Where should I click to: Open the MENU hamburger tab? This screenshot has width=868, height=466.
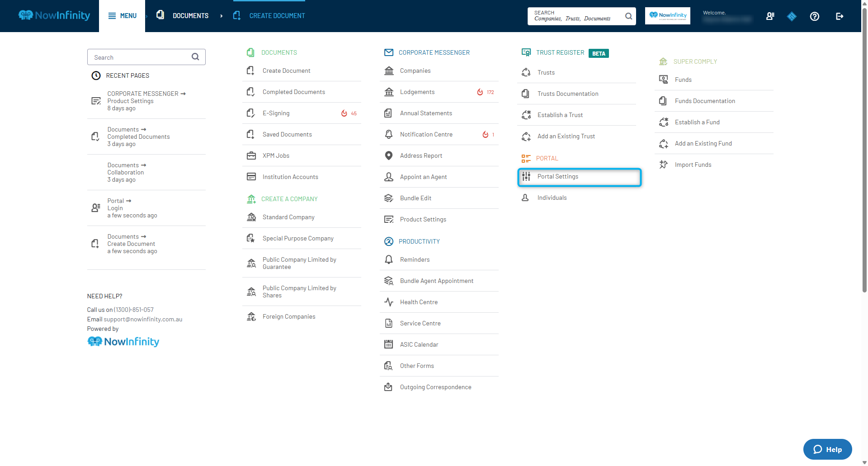pyautogui.click(x=122, y=16)
